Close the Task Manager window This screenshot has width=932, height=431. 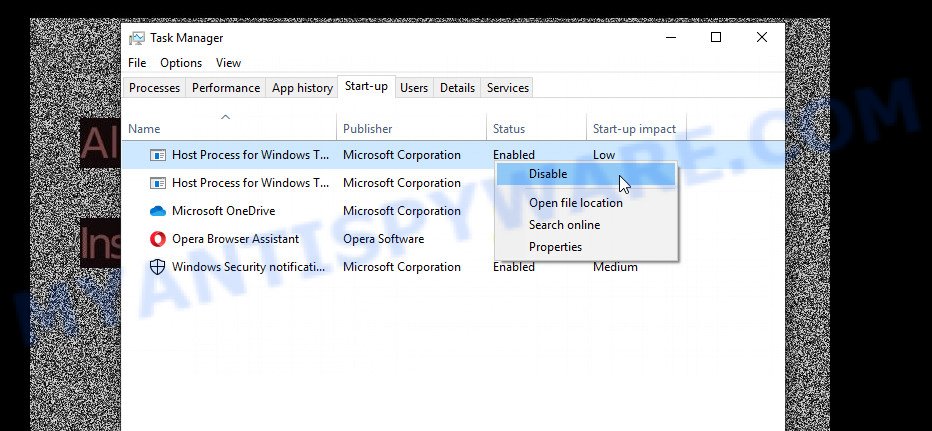coord(761,37)
